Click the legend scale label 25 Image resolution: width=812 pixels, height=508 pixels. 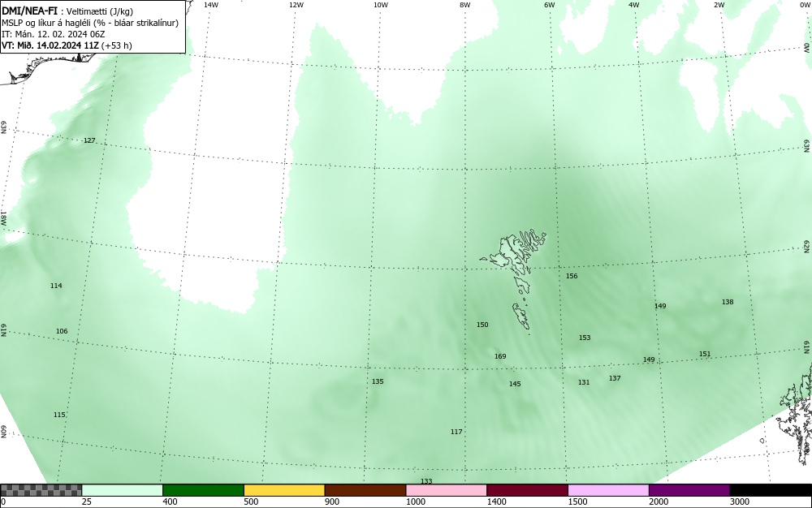[x=87, y=502]
